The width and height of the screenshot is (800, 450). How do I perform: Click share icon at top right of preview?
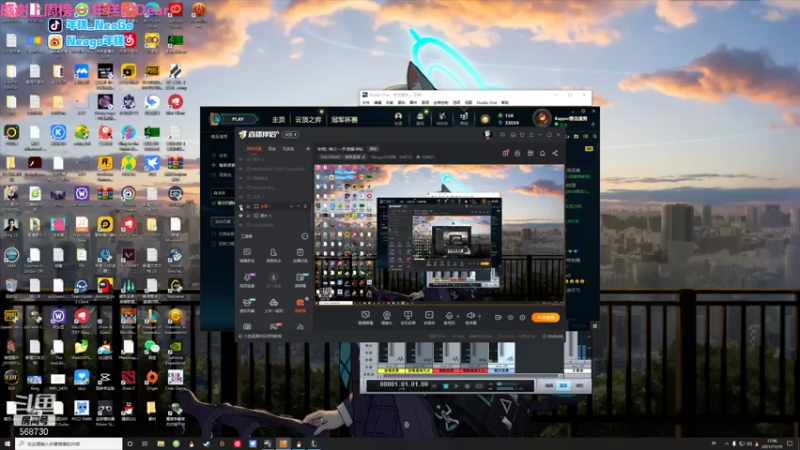pos(555,153)
